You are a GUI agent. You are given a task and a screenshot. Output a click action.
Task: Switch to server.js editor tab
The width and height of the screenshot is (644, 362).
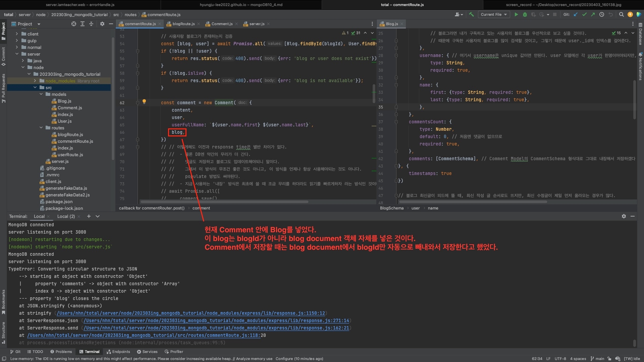(x=257, y=24)
